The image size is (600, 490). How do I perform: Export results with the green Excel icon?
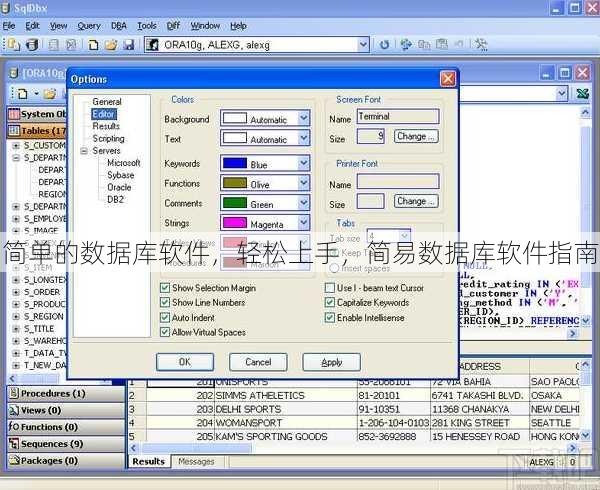pyautogui.click(x=582, y=93)
